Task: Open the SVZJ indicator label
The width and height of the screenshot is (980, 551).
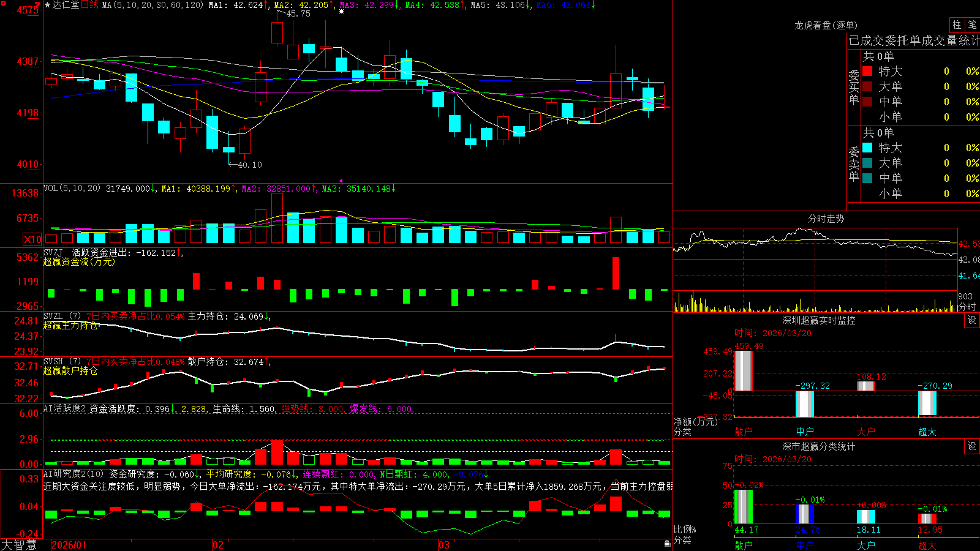Action: (x=53, y=252)
